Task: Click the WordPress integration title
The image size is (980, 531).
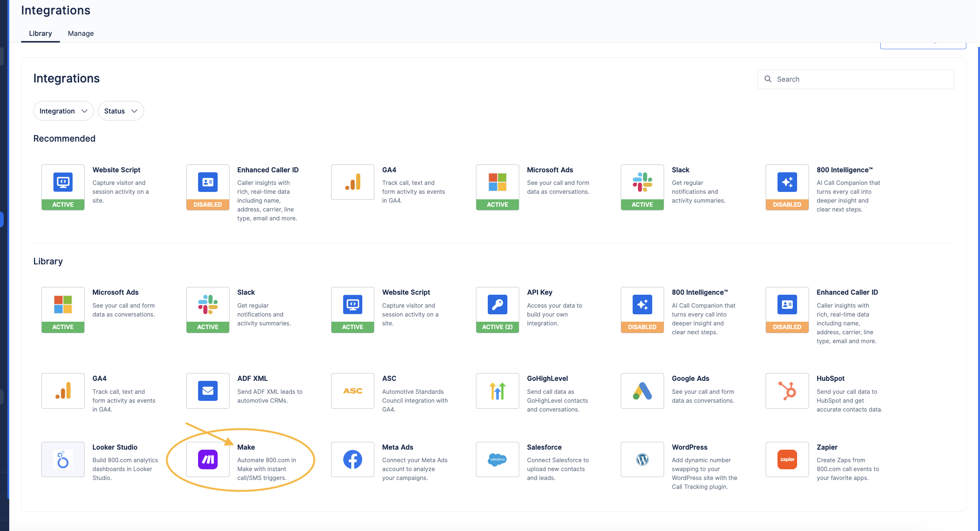Action: [x=689, y=447]
